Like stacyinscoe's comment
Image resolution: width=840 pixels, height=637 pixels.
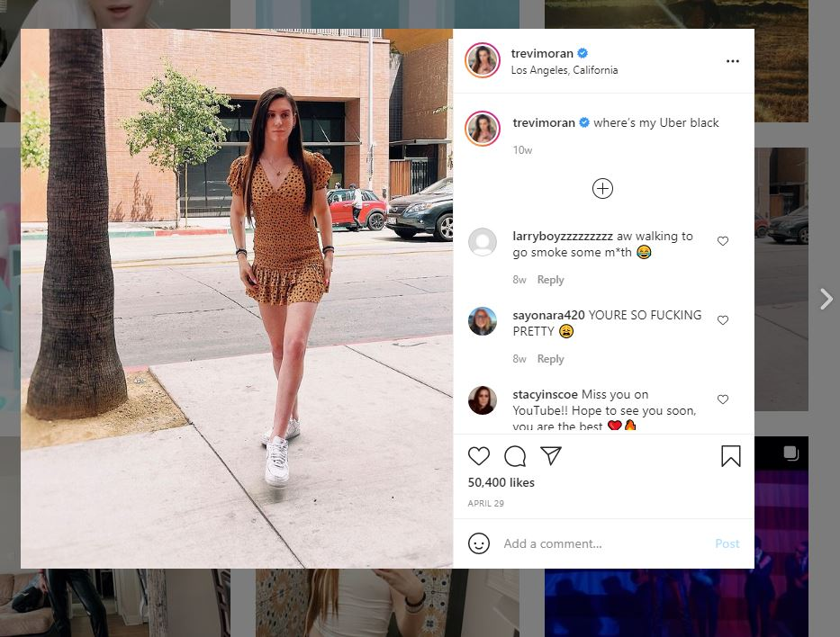[723, 399]
